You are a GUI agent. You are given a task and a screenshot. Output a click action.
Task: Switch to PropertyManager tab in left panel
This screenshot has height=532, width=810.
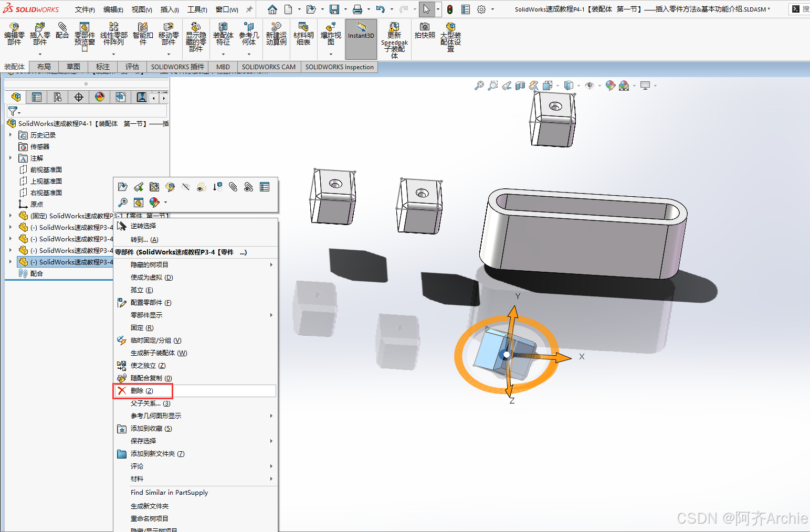coord(36,97)
